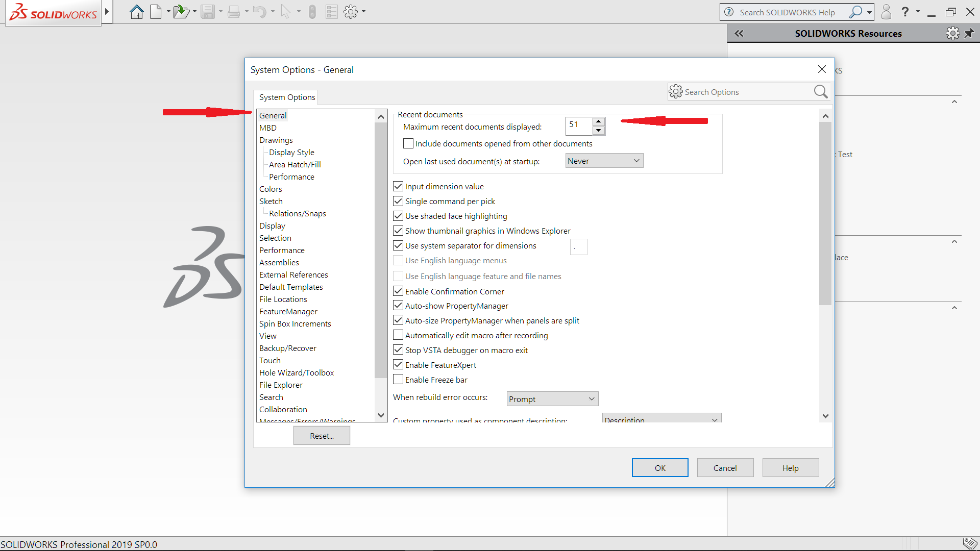Select Colors in the options list

pos(271,189)
